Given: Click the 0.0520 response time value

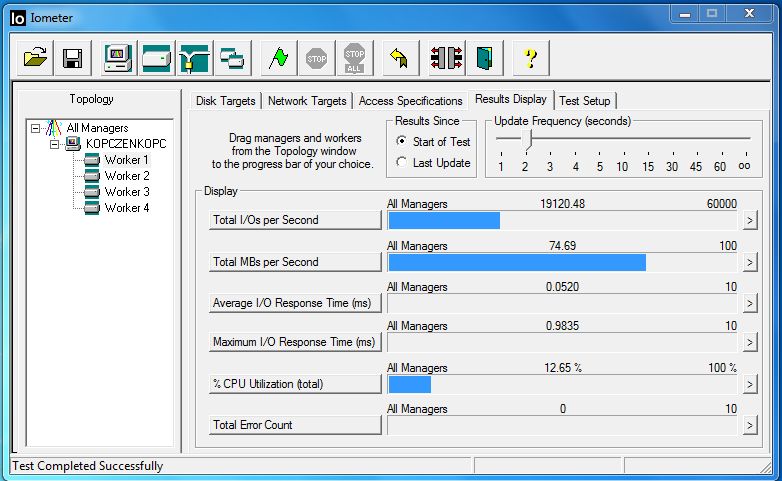Looking at the screenshot, I should click(562, 287).
